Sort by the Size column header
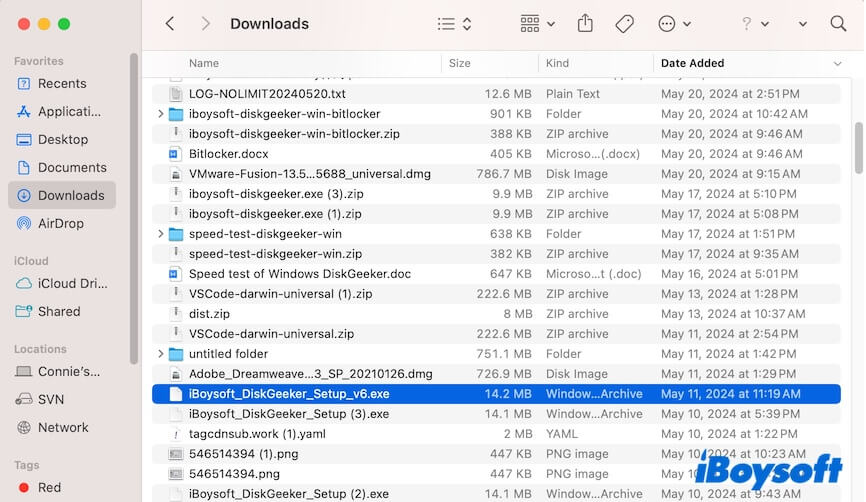Image resolution: width=866 pixels, height=502 pixels. coord(460,63)
